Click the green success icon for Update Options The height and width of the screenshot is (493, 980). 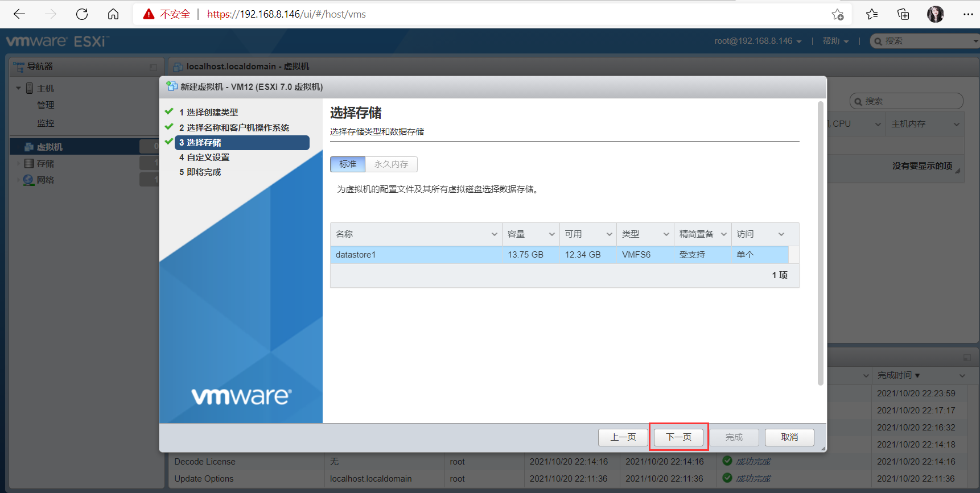click(727, 478)
